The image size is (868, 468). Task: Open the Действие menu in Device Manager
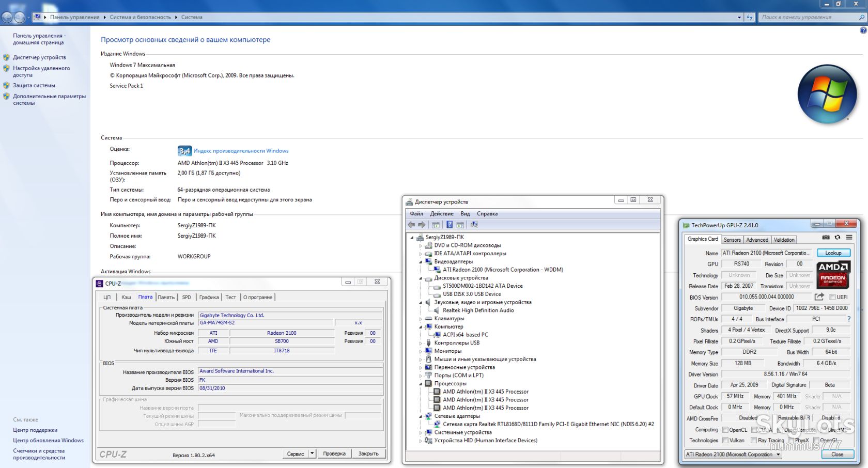coord(442,214)
